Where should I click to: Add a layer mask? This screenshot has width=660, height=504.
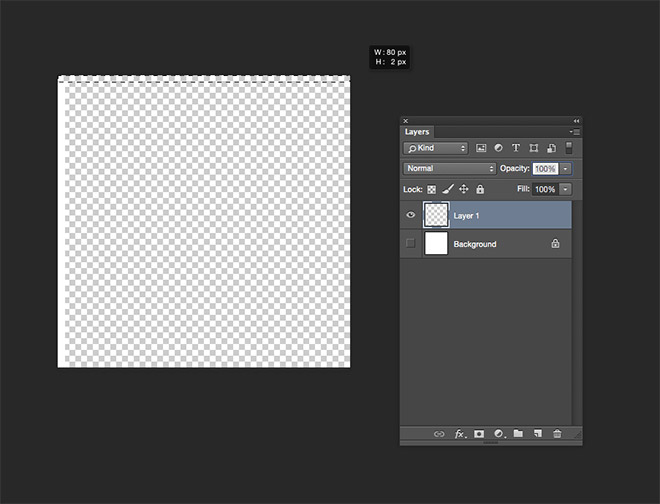click(x=479, y=434)
